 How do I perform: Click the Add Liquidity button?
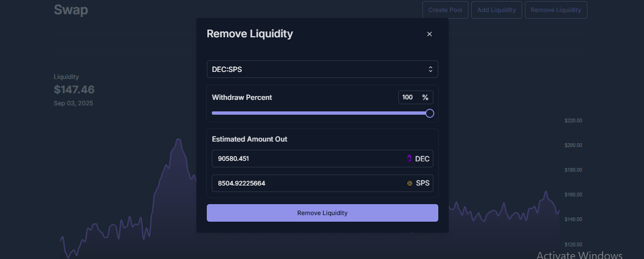click(x=496, y=10)
